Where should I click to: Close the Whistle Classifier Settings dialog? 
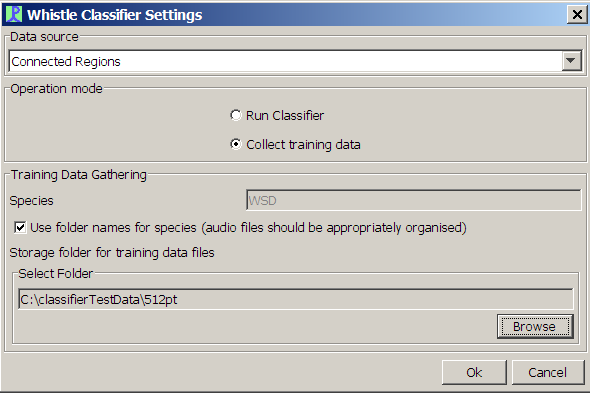click(x=577, y=15)
